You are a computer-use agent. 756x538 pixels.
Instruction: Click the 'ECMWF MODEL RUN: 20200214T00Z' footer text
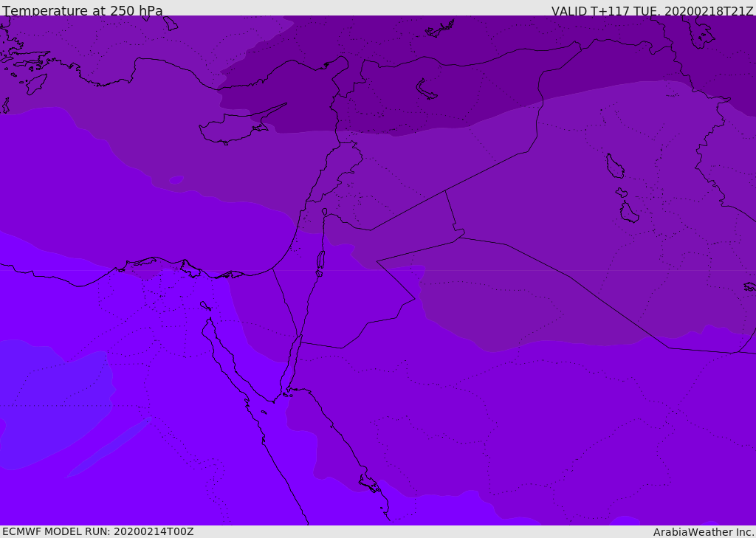[x=98, y=531]
